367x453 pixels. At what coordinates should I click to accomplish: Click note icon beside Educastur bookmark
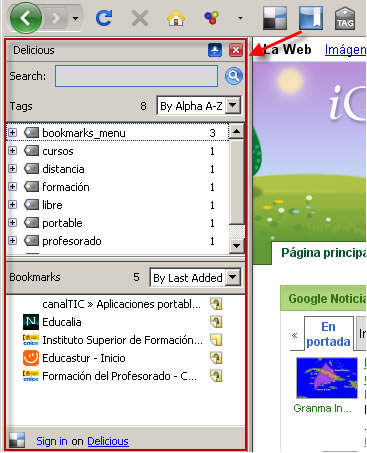click(x=216, y=358)
